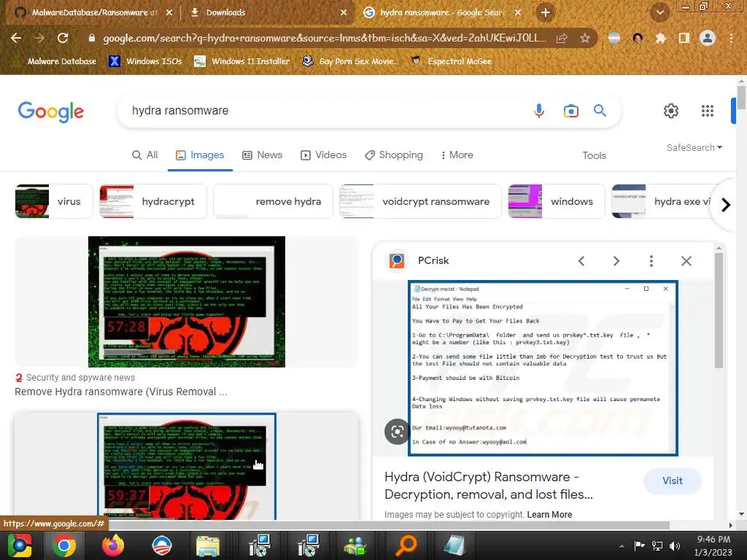Switch to the Downloads tab

[x=267, y=13]
